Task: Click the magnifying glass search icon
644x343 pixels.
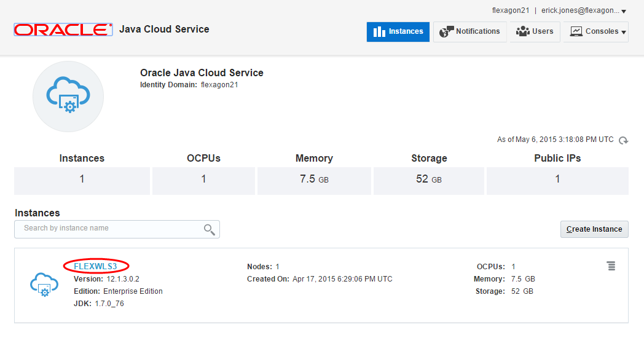Action: (x=210, y=230)
